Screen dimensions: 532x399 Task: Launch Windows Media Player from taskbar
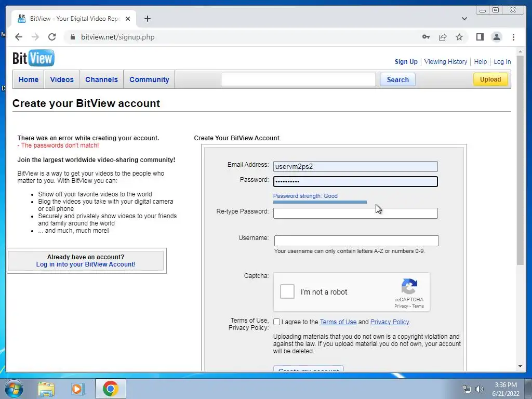78,389
